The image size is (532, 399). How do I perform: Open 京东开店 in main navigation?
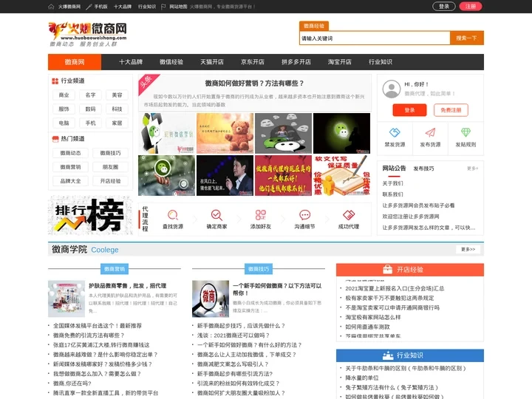pos(253,62)
